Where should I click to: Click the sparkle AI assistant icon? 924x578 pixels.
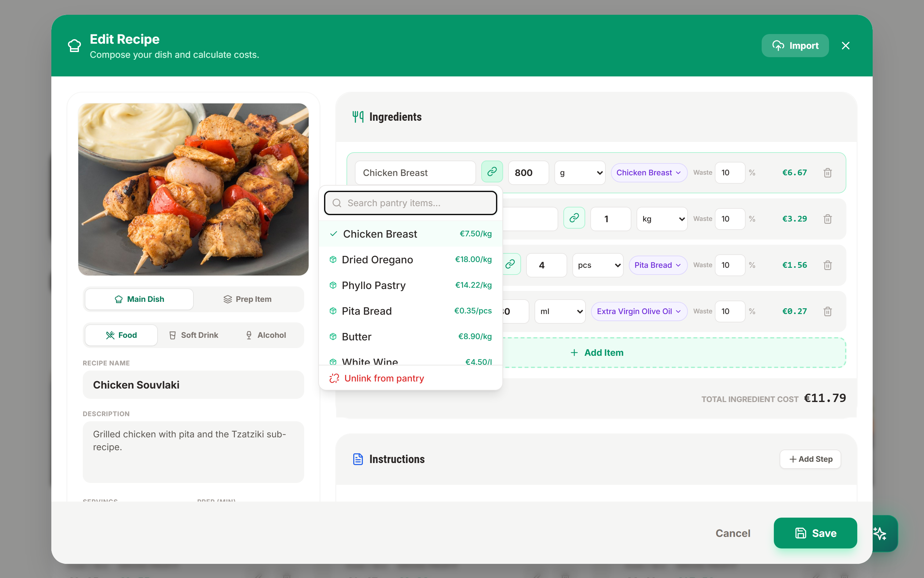pyautogui.click(x=880, y=534)
